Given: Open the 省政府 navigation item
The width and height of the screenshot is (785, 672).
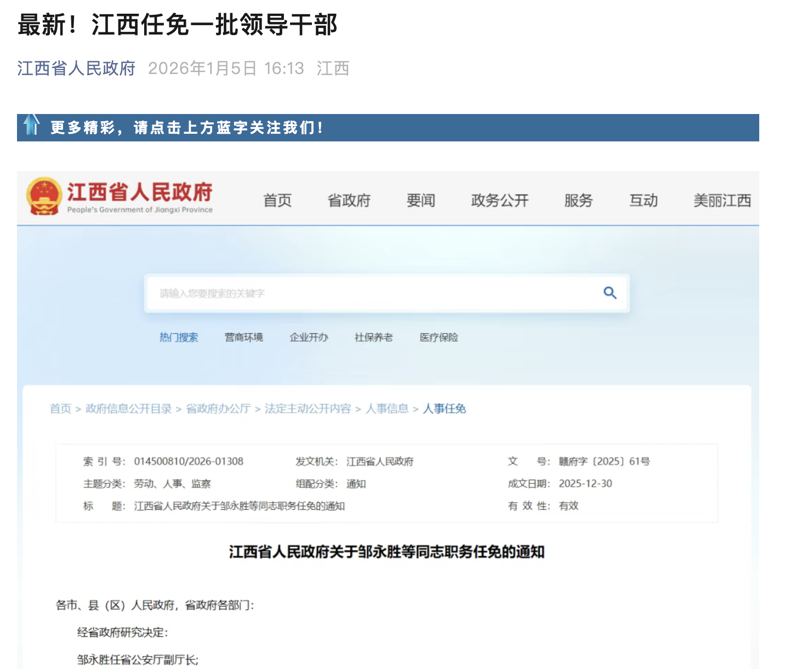Looking at the screenshot, I should coord(349,201).
